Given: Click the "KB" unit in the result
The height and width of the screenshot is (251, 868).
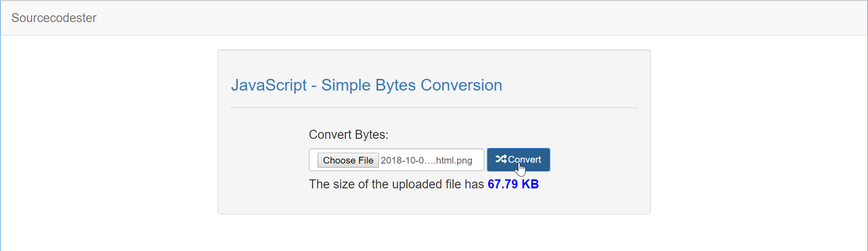Looking at the screenshot, I should 530,184.
